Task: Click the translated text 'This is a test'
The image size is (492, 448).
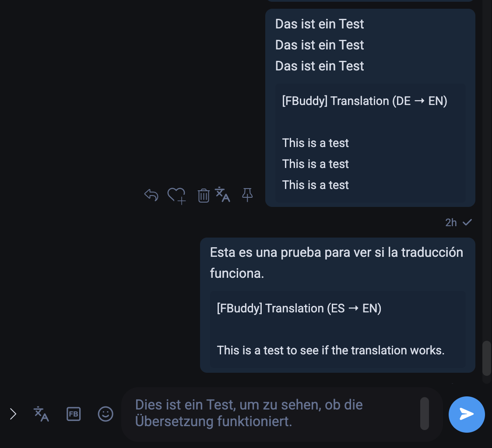Action: tap(315, 164)
